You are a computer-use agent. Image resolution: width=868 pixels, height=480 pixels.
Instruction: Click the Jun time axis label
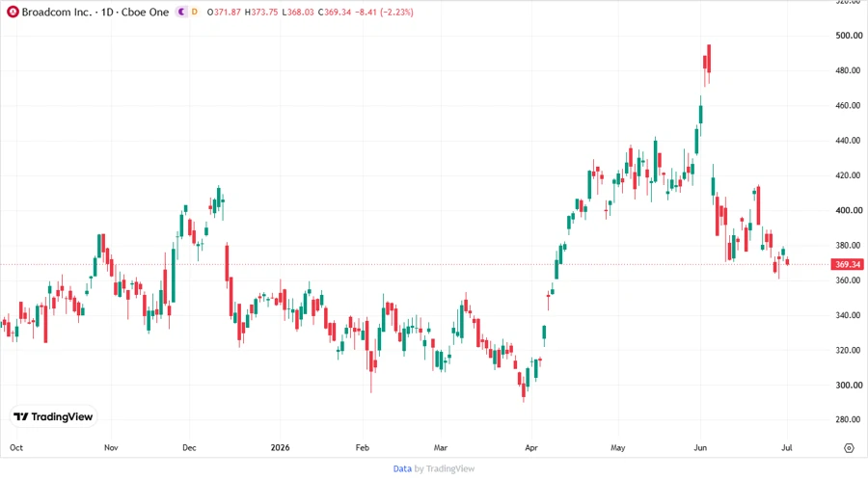pos(700,447)
